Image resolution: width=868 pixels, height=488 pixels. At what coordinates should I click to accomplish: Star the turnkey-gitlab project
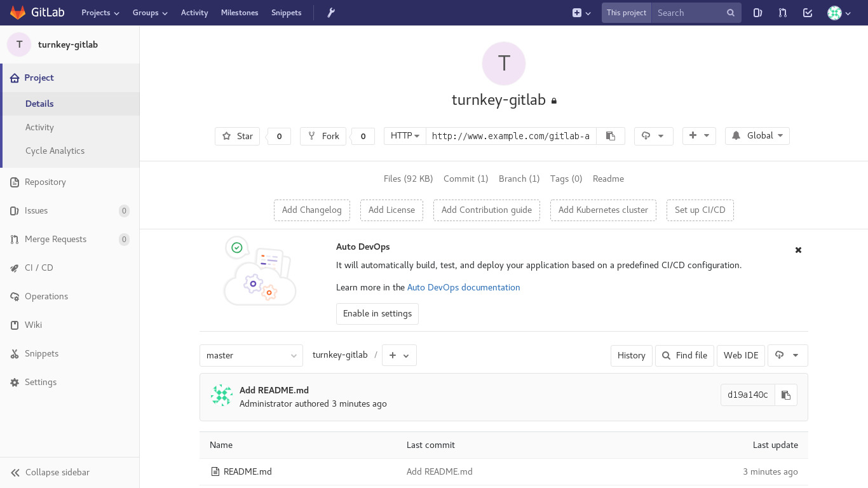tap(238, 136)
